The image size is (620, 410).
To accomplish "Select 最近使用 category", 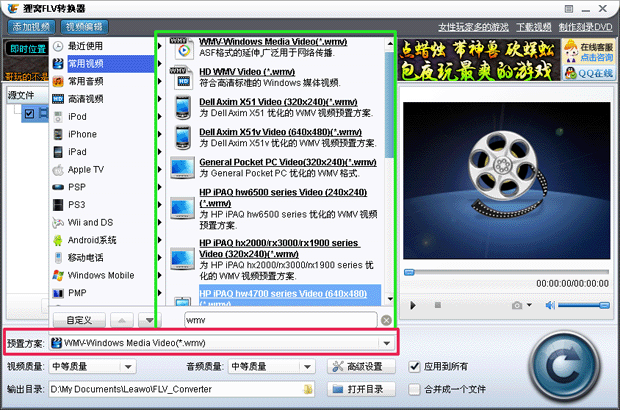I will [x=103, y=46].
